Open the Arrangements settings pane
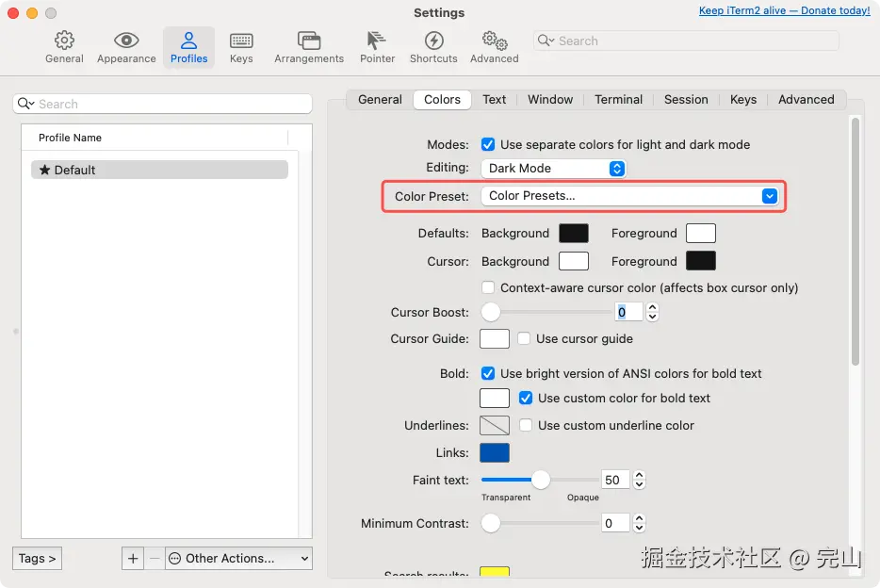Image resolution: width=880 pixels, height=588 pixels. click(309, 47)
